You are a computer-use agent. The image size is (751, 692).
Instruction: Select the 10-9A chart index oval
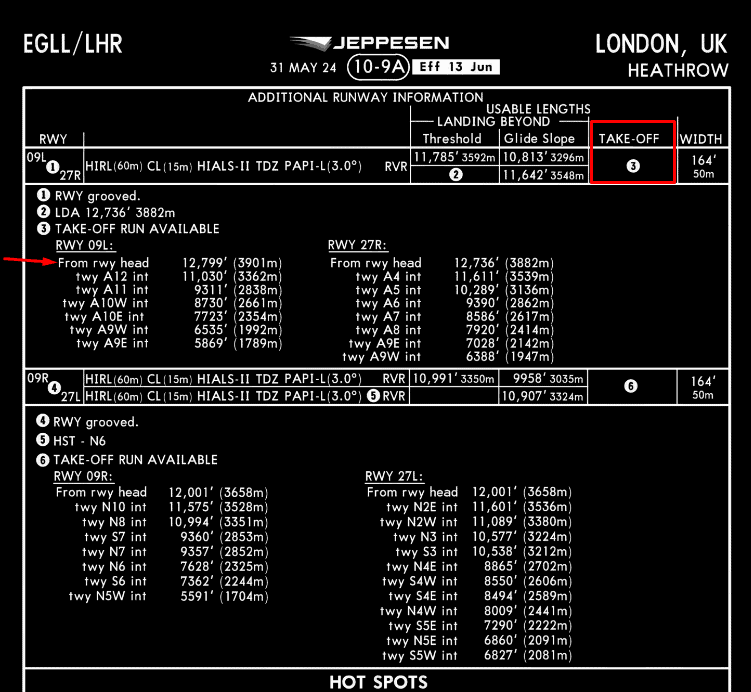tap(379, 68)
